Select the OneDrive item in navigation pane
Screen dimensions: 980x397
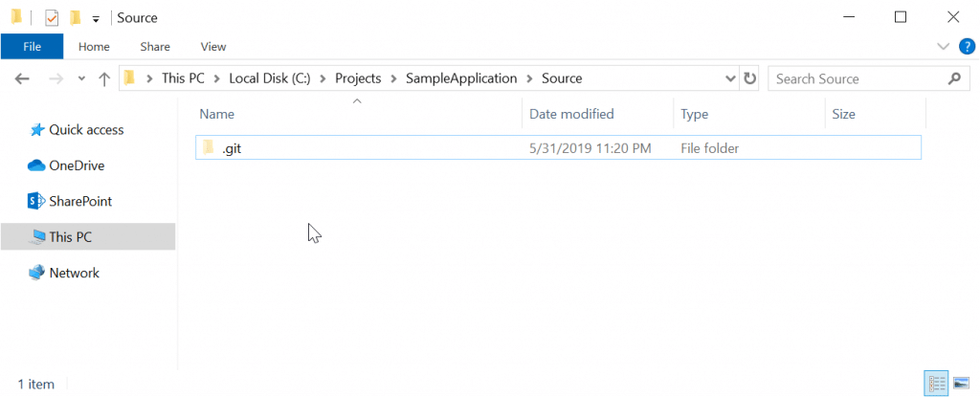[x=77, y=165]
